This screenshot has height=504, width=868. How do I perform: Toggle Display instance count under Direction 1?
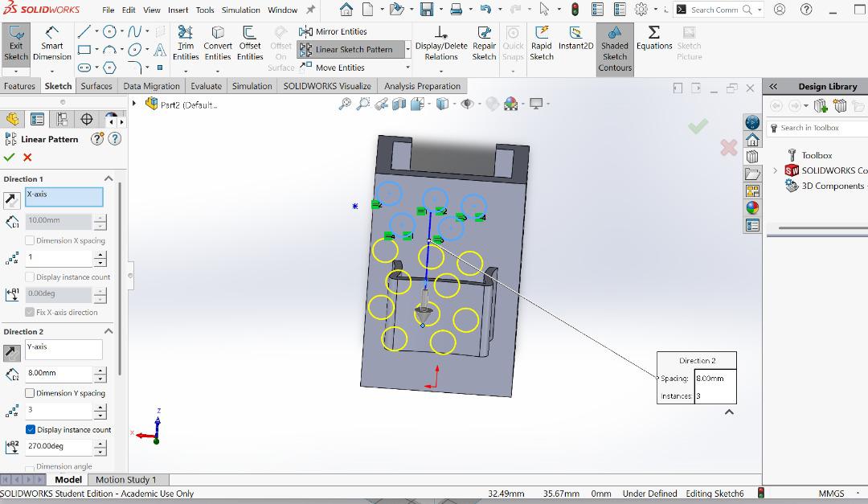coord(30,277)
